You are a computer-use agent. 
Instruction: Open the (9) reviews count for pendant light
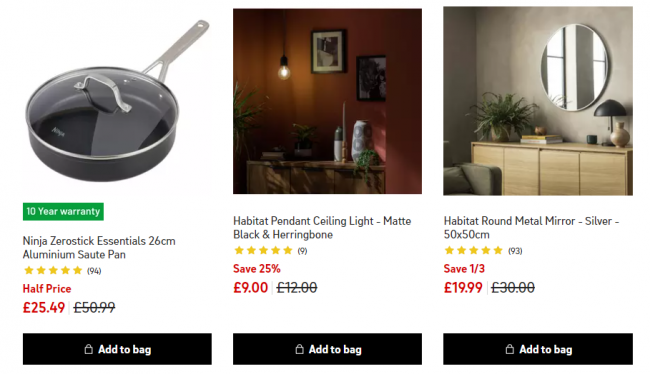(302, 251)
